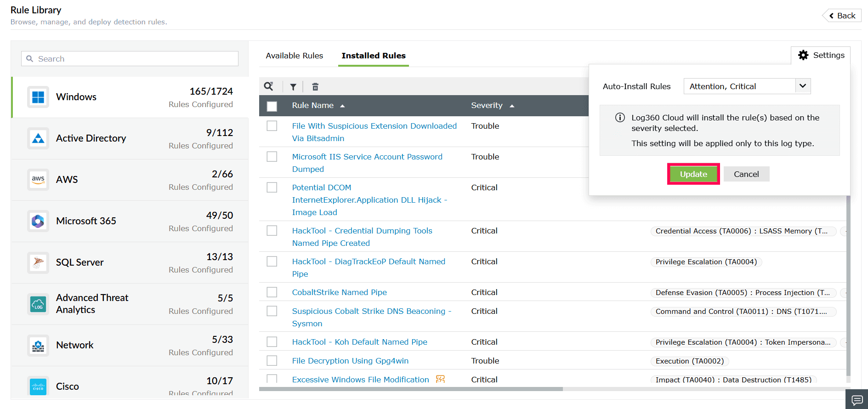Check HackTool DiagTrackEoP row checkbox
This screenshot has height=409, width=868.
(272, 261)
